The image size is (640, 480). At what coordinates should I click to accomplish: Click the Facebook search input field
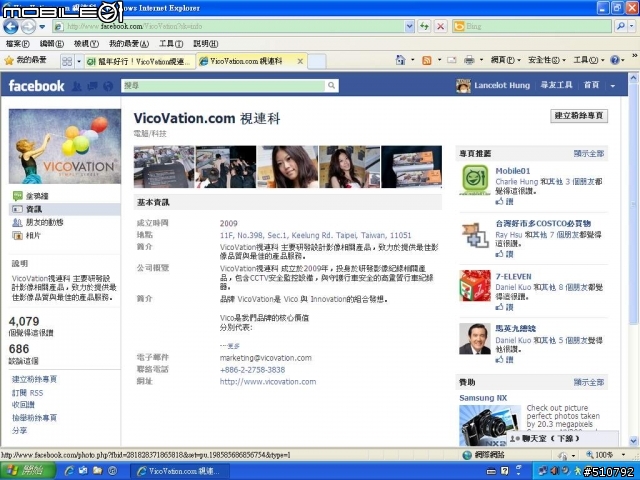224,85
